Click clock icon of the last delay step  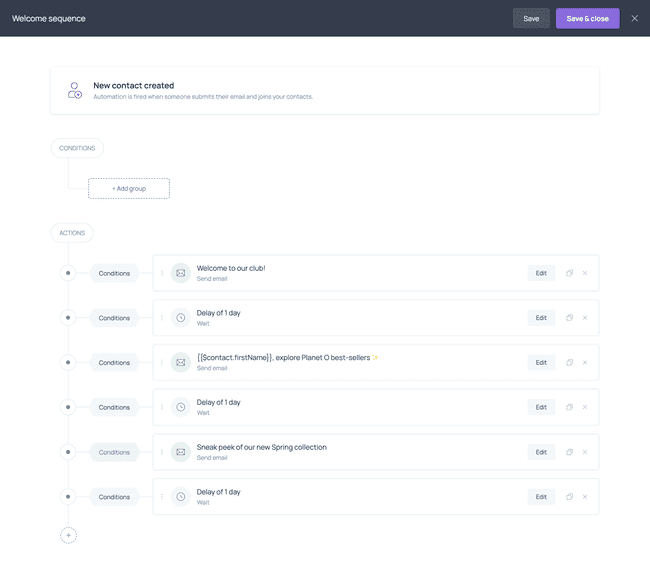click(x=181, y=497)
